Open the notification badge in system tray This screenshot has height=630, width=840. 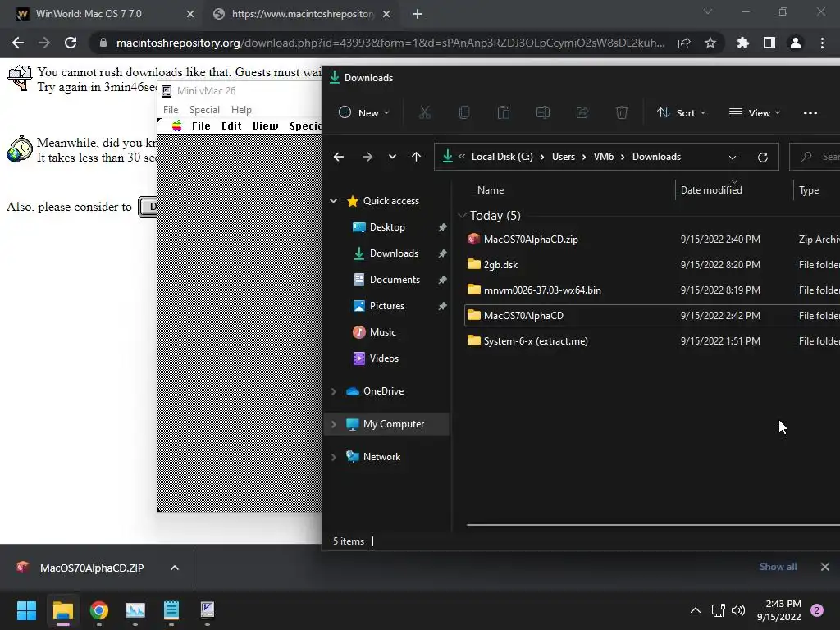click(x=817, y=610)
